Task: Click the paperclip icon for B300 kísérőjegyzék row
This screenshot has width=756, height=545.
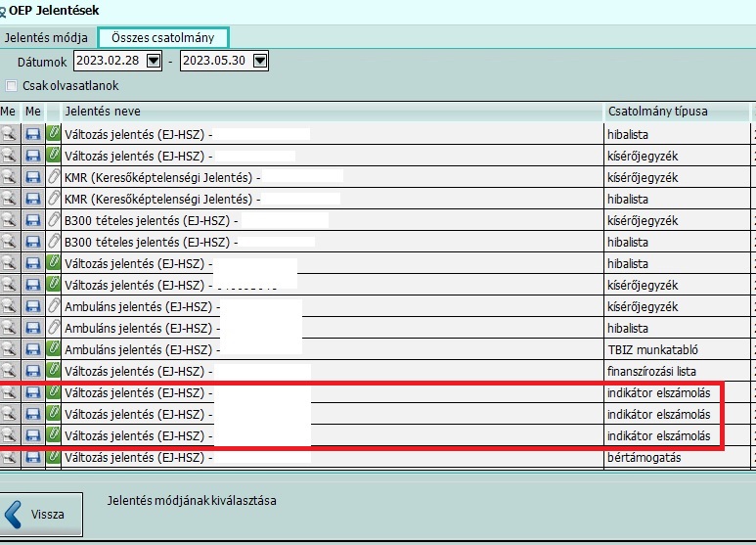Action: point(54,219)
